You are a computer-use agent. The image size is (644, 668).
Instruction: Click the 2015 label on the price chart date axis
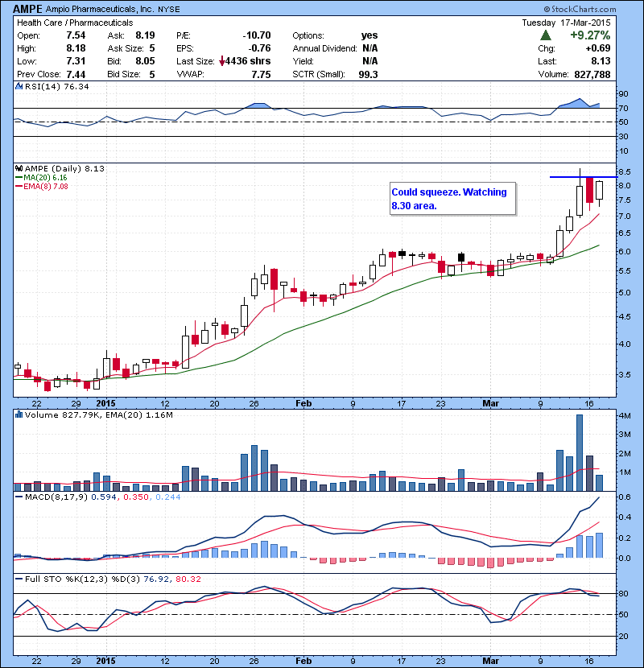(x=105, y=403)
